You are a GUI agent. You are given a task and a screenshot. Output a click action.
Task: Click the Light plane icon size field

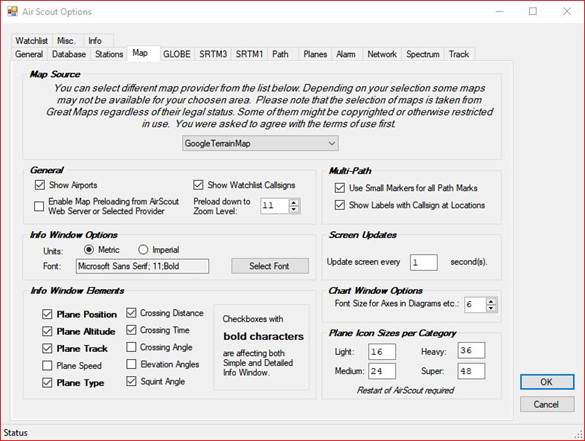pyautogui.click(x=382, y=351)
